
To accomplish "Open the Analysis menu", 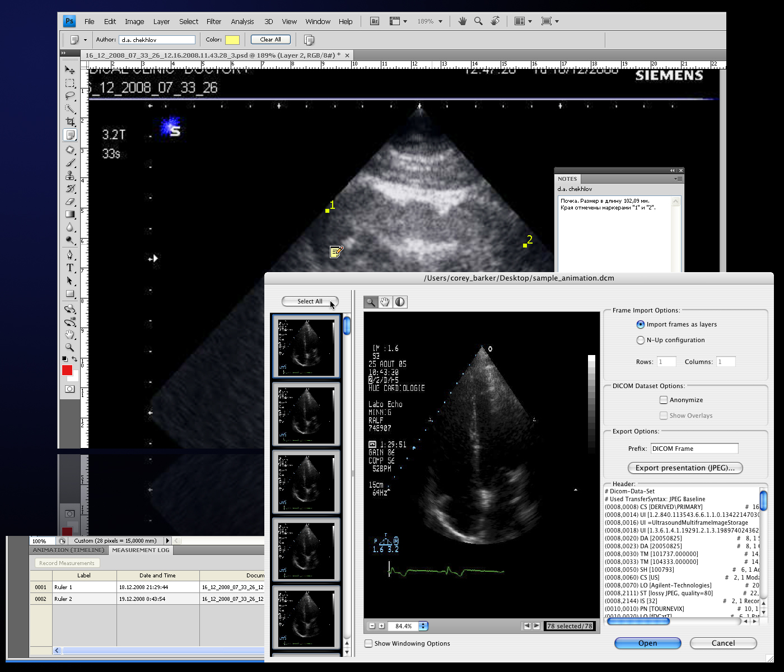I will tap(242, 21).
